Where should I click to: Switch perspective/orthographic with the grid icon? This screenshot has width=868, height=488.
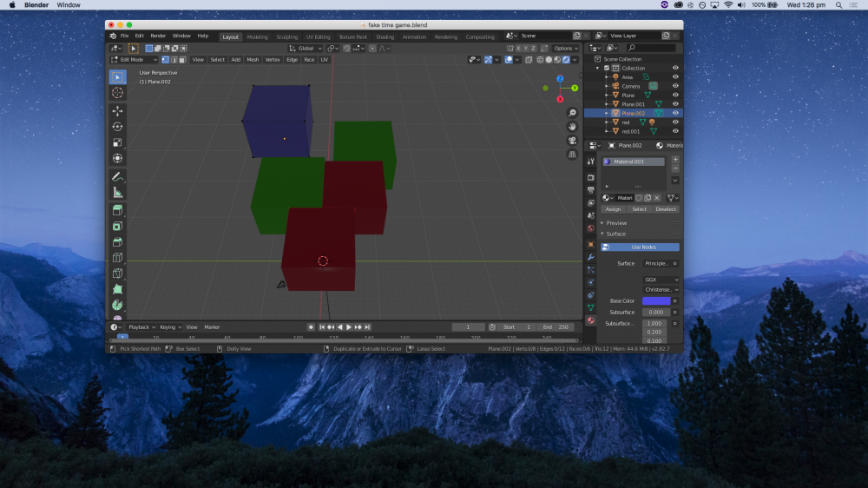click(572, 155)
